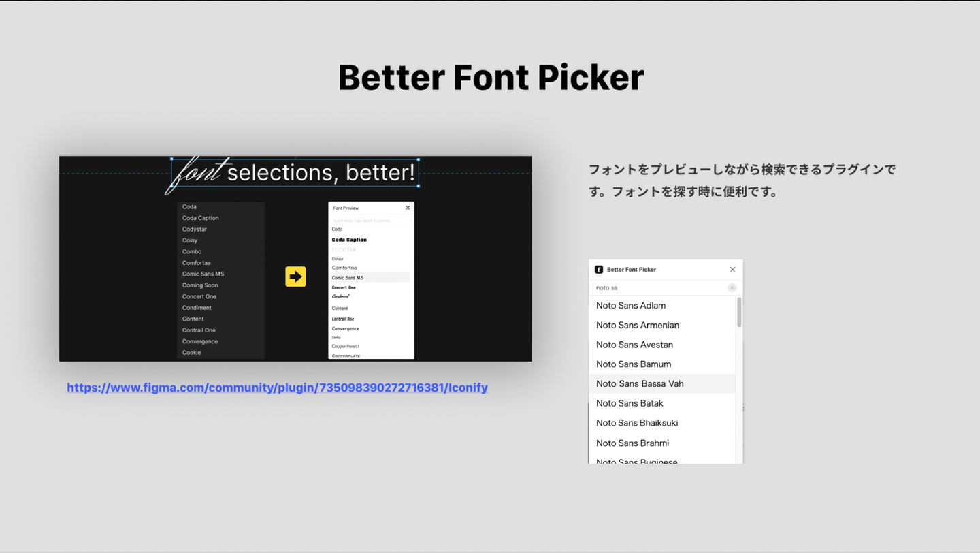Screen dimensions: 980x553
Task: Choose Noto Sans Batak font
Action: [630, 403]
